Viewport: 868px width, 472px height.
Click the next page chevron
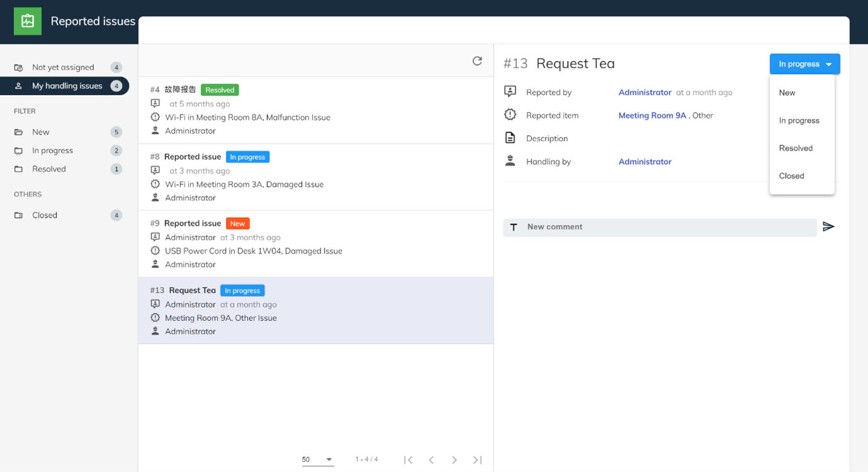(x=454, y=460)
